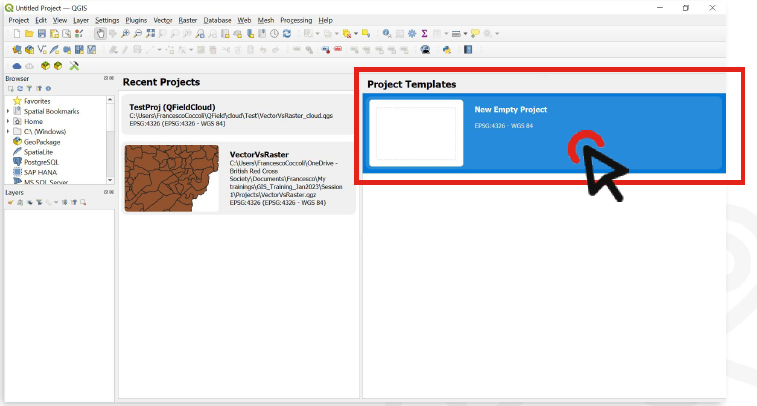Open the Raster menu

[x=188, y=20]
